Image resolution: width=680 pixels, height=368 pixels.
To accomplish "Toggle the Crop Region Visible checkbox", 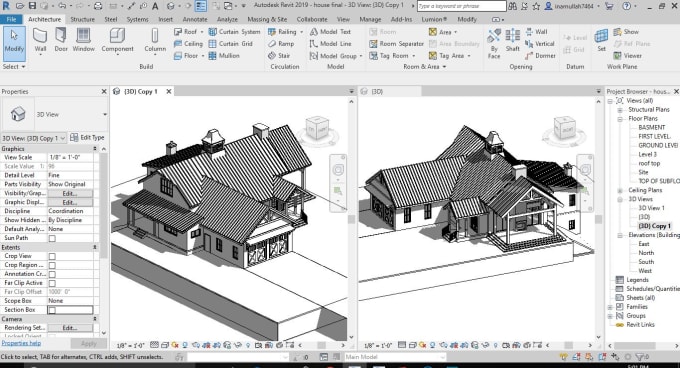I will (52, 265).
